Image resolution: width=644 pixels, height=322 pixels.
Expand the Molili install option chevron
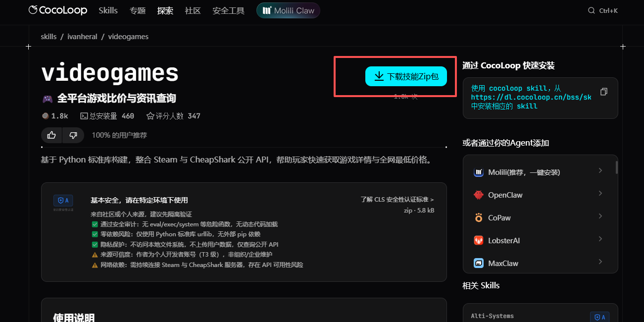(600, 171)
